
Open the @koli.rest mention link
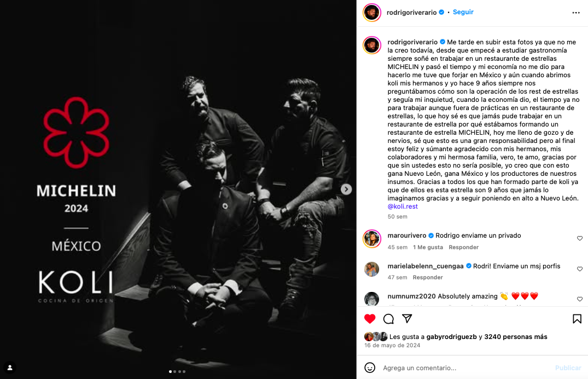click(x=403, y=206)
